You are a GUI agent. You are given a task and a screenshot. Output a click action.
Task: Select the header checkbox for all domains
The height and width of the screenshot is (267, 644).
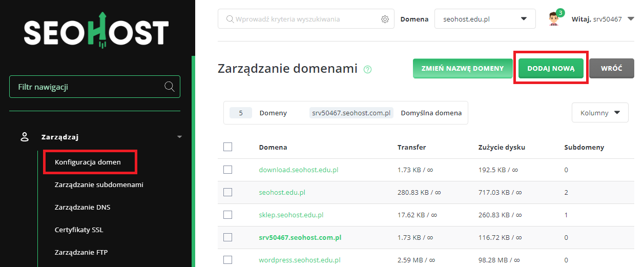click(x=228, y=147)
